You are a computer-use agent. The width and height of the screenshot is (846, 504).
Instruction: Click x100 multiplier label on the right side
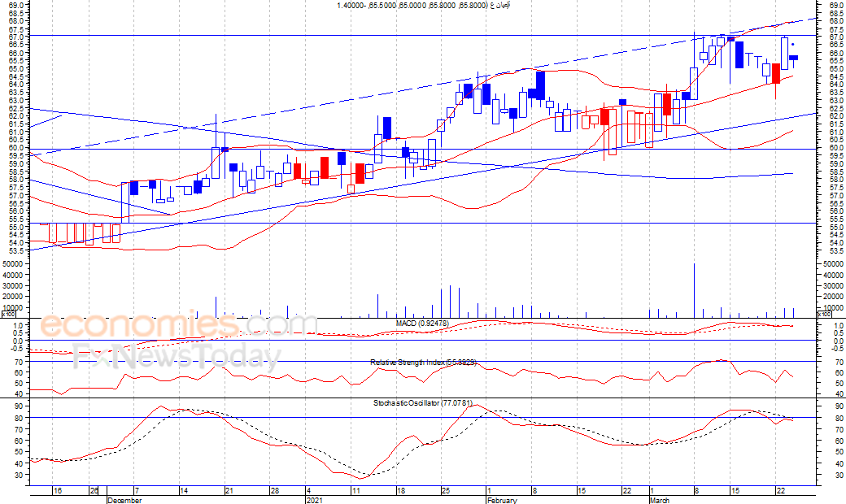tap(825, 315)
